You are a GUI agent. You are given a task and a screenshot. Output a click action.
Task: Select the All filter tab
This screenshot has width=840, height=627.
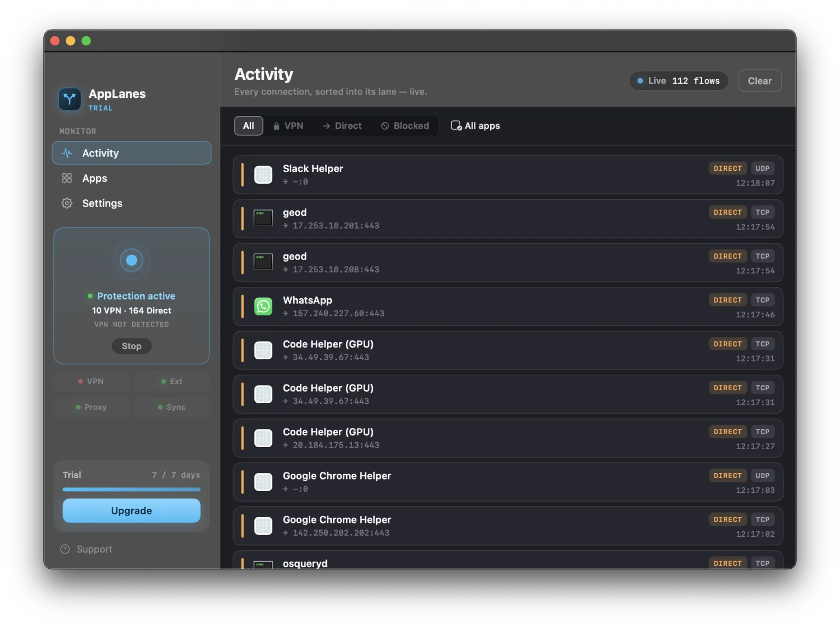[x=249, y=126]
